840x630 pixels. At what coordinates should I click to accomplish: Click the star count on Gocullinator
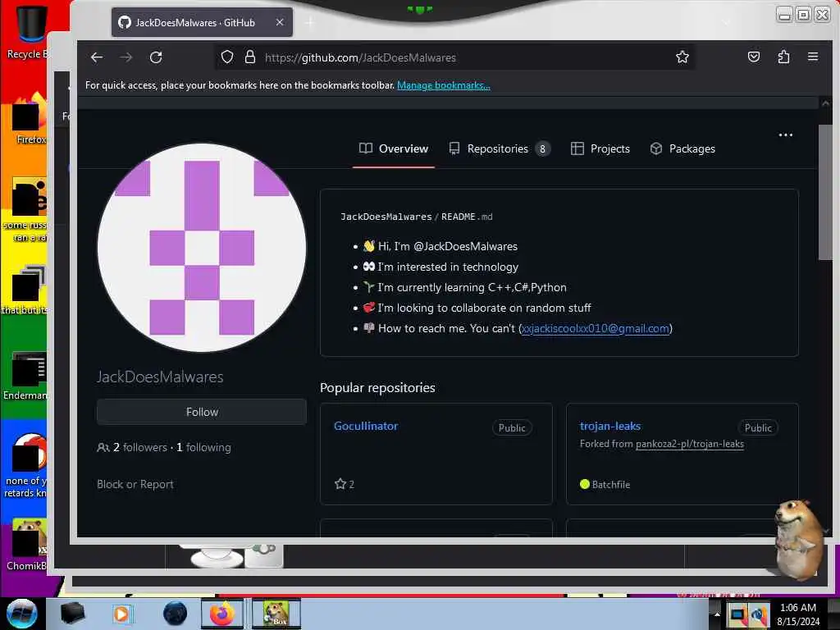click(344, 484)
